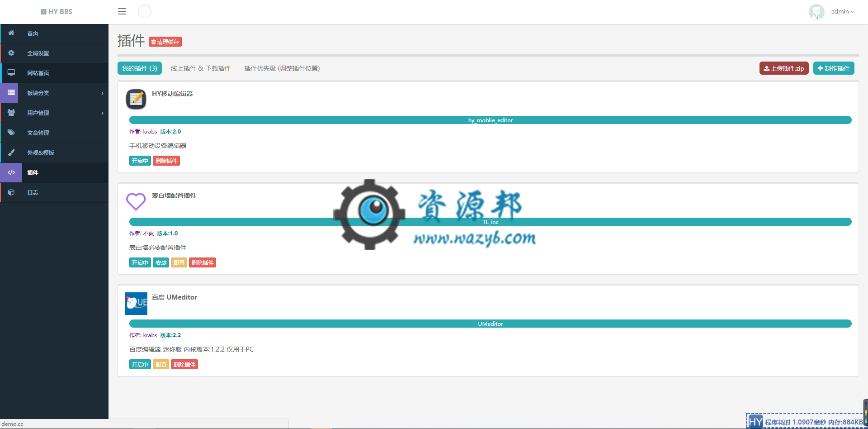Click the hy_moblie_editor teal bar

point(491,120)
